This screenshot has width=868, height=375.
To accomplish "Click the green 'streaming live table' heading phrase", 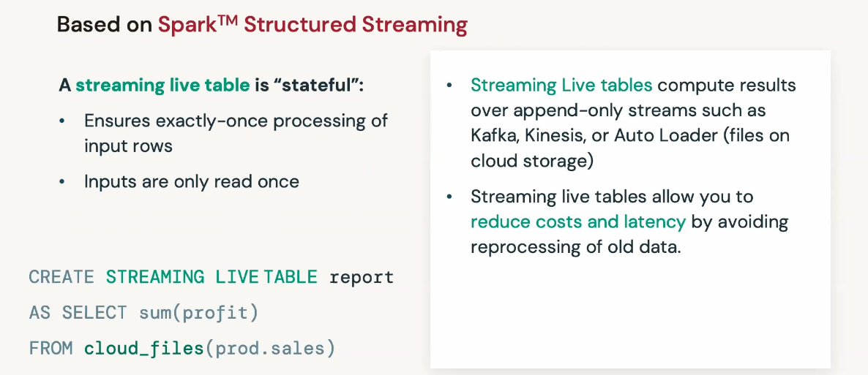I will (x=162, y=86).
